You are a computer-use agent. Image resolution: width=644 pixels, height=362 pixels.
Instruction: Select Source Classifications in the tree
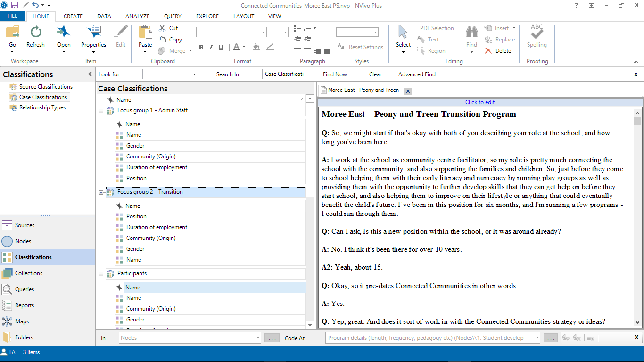point(46,87)
